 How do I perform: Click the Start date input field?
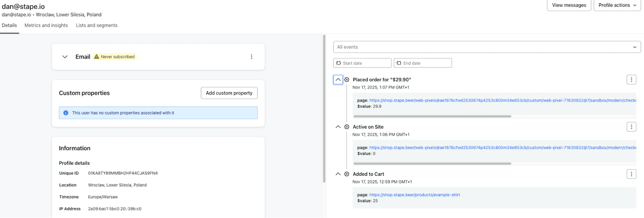(362, 63)
